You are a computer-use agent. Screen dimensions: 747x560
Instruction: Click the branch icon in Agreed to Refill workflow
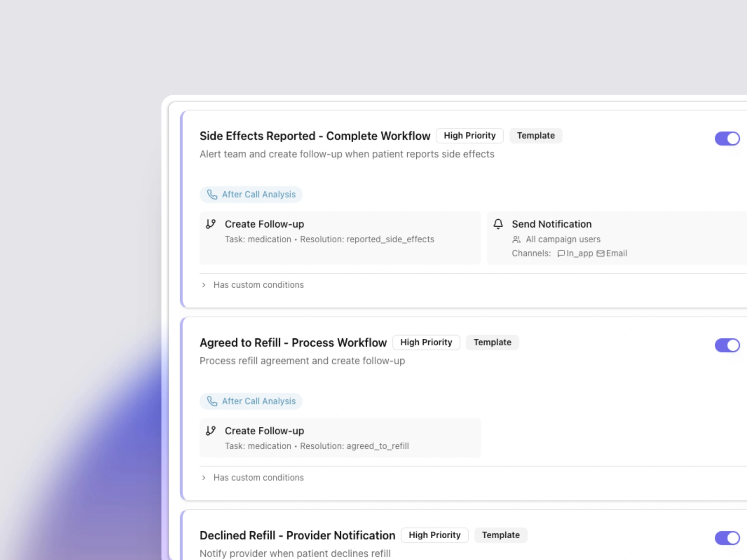click(x=211, y=430)
